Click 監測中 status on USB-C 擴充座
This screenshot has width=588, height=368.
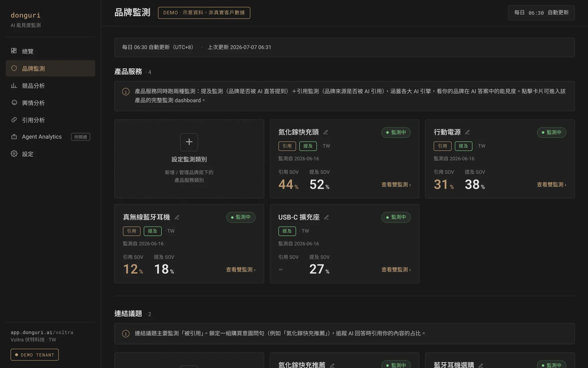[396, 217]
